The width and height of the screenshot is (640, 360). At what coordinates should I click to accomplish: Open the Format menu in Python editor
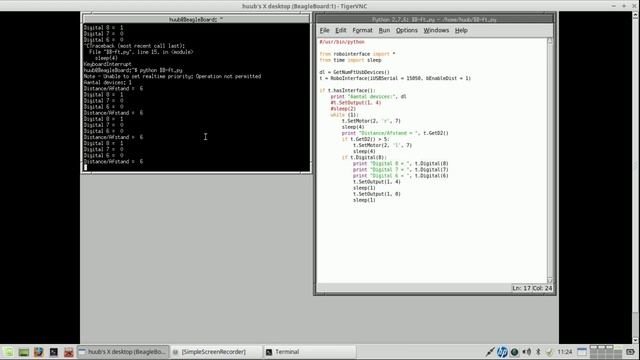click(x=362, y=30)
